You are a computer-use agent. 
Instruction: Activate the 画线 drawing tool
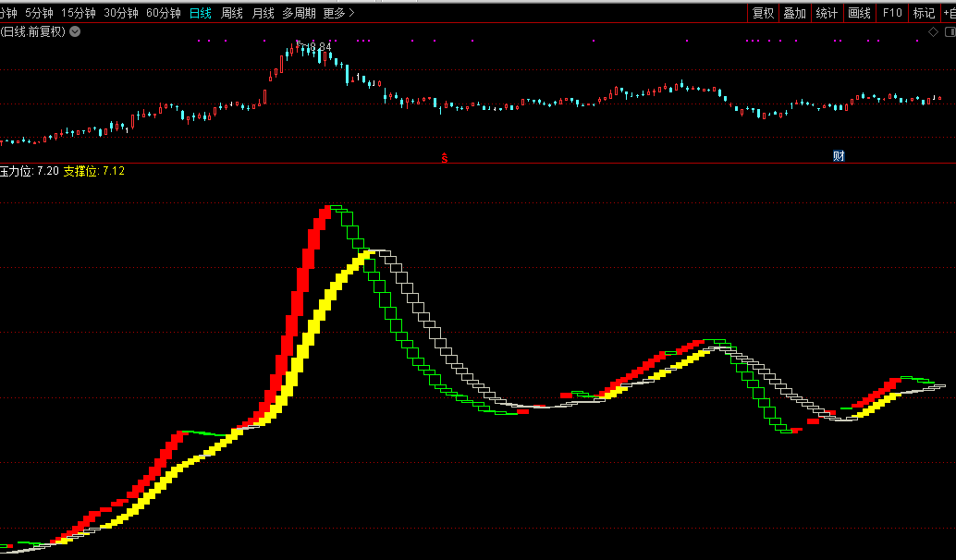[x=859, y=13]
